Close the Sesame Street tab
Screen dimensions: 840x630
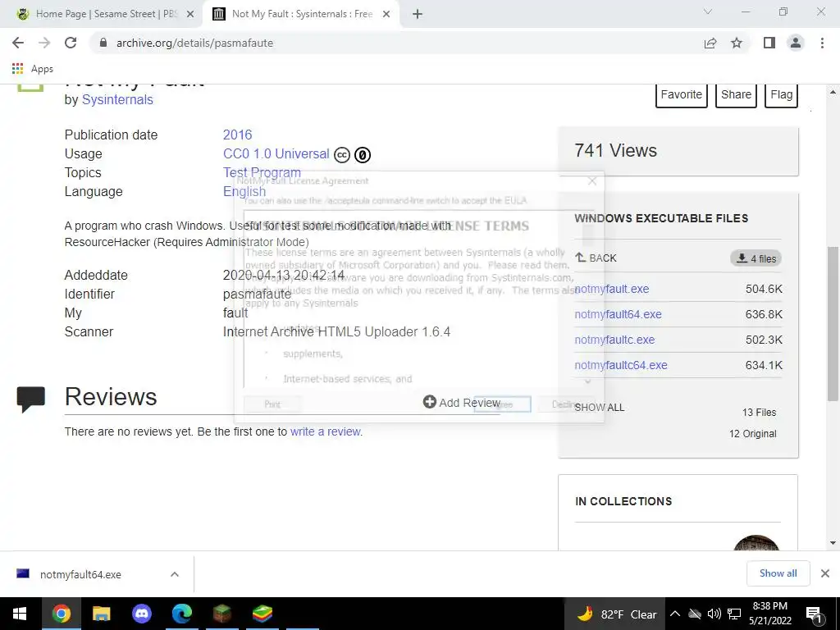[x=190, y=15]
